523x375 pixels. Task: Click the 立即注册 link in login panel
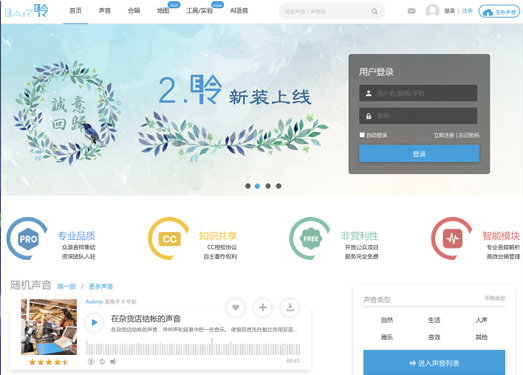[x=444, y=135]
